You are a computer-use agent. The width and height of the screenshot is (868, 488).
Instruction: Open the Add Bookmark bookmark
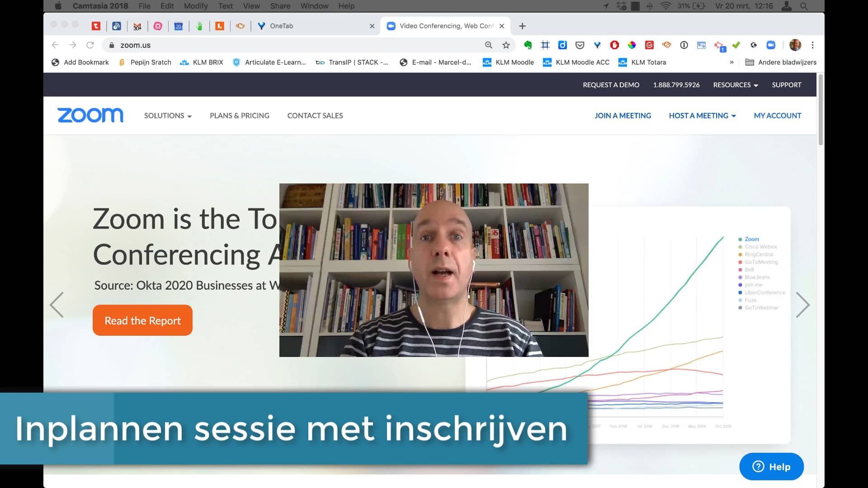pos(80,62)
